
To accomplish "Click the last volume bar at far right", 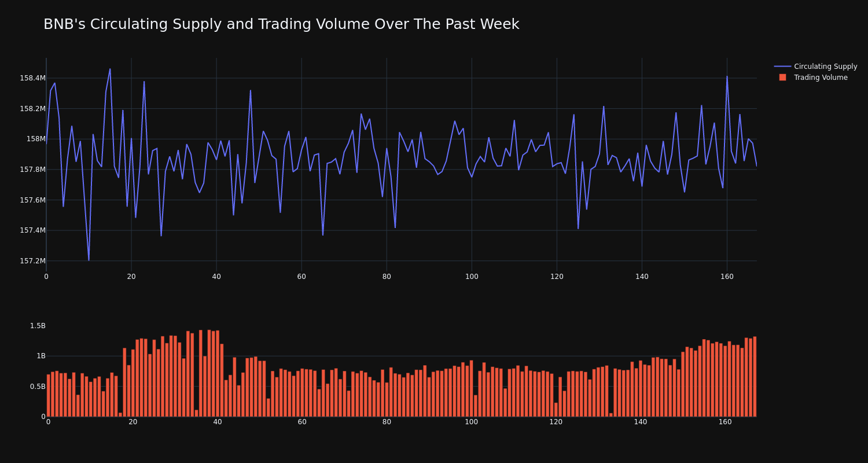I will click(x=755, y=377).
